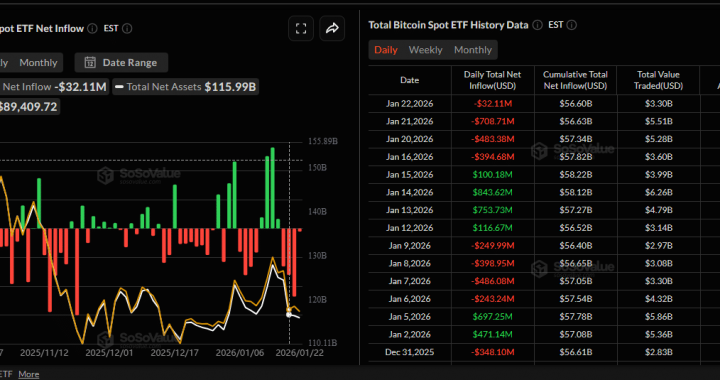This screenshot has height=380, width=720.
Task: Switch history table to Daily tab
Action: [x=386, y=50]
